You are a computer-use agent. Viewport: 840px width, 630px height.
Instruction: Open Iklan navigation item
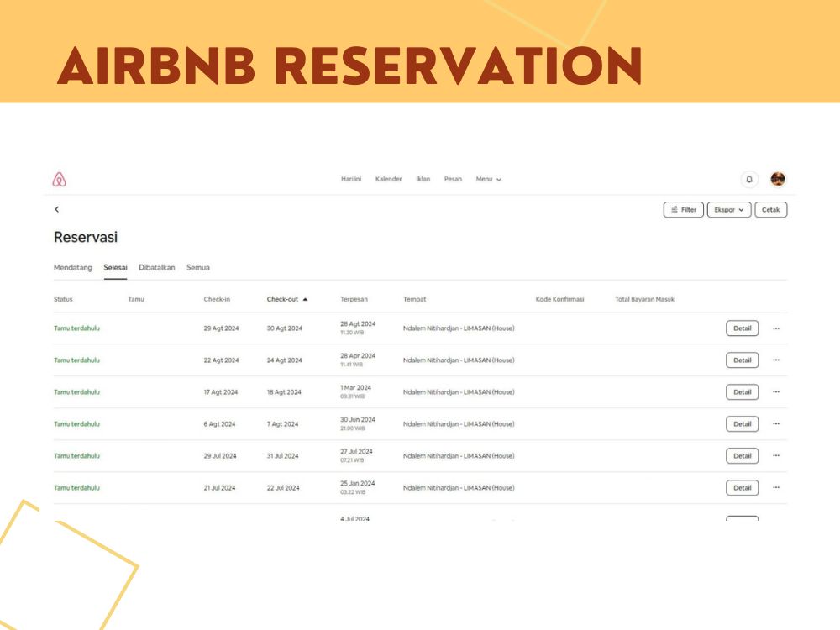423,179
